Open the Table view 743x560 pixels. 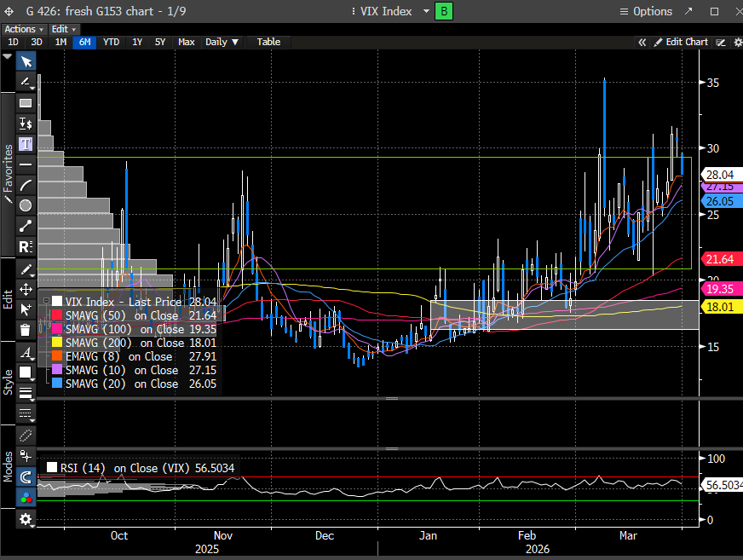[x=268, y=43]
